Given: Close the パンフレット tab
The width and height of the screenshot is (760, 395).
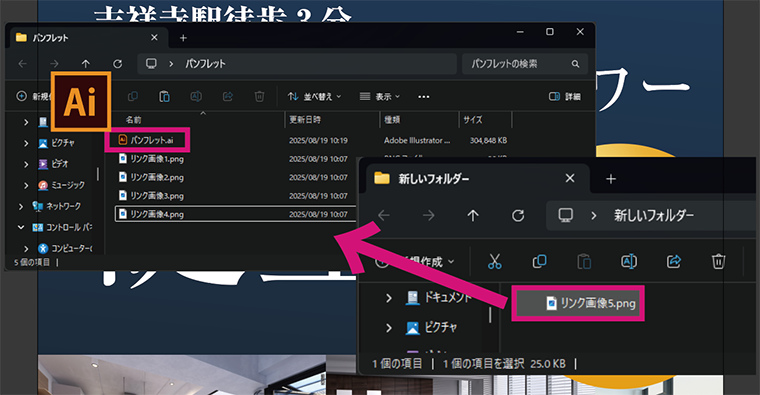Looking at the screenshot, I should tap(154, 37).
